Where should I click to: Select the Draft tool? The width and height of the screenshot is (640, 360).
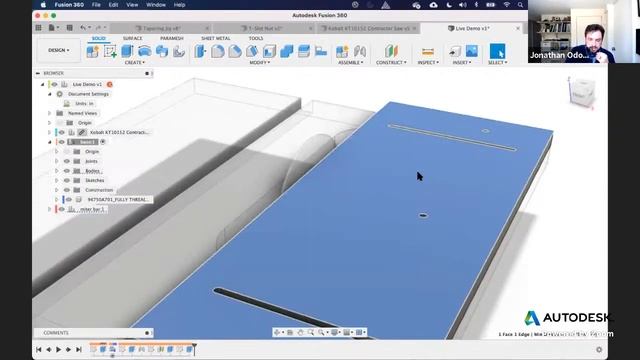[x=252, y=51]
